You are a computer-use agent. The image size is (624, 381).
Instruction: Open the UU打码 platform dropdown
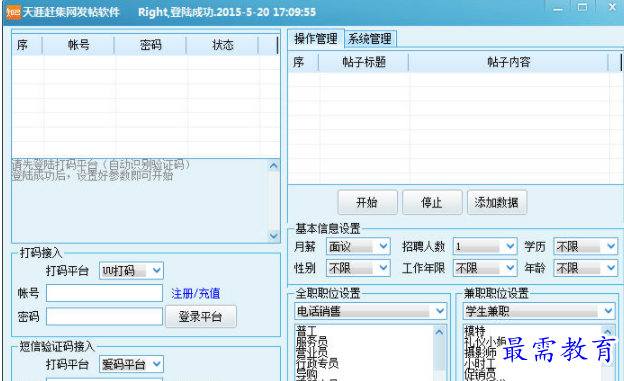(x=131, y=271)
